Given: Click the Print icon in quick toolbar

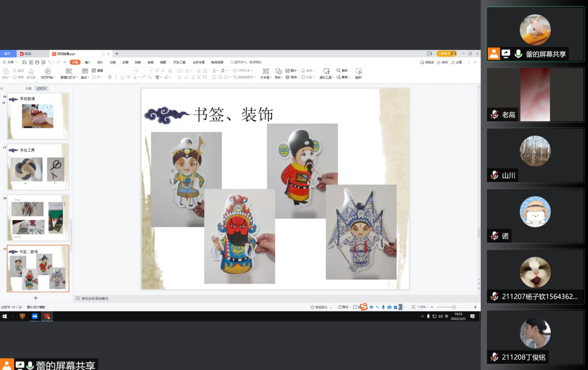Looking at the screenshot, I should tap(37, 62).
